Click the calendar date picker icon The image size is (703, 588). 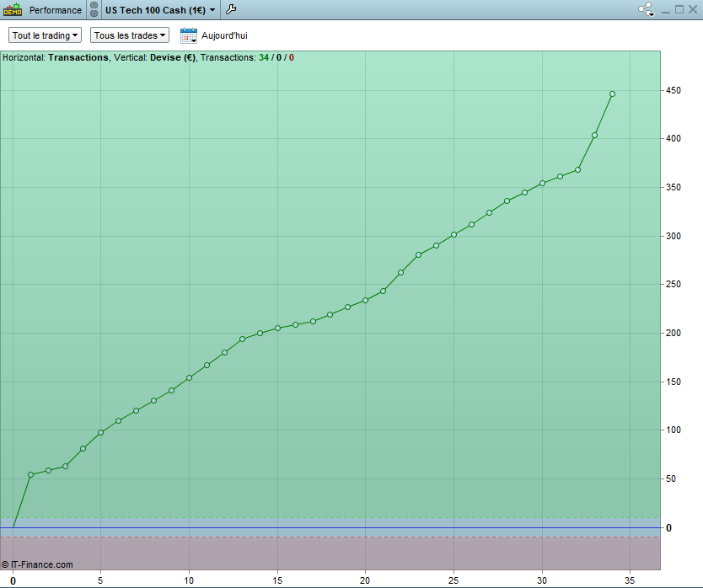click(x=189, y=35)
